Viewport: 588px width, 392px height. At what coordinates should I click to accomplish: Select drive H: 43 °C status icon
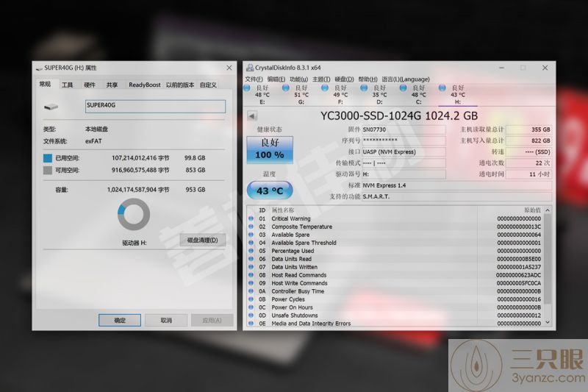click(442, 88)
